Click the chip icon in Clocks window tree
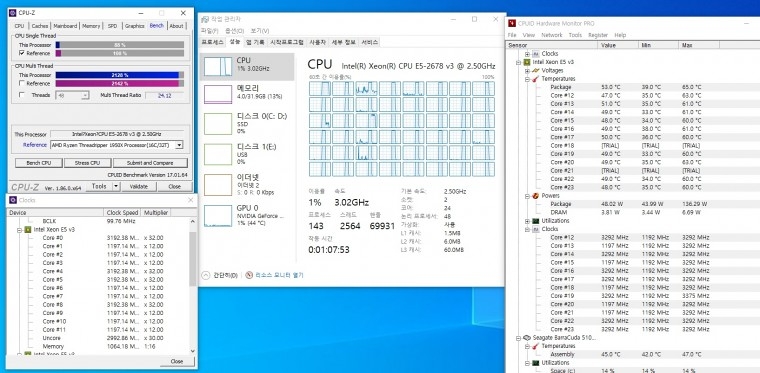The width and height of the screenshot is (760, 373). [28, 229]
